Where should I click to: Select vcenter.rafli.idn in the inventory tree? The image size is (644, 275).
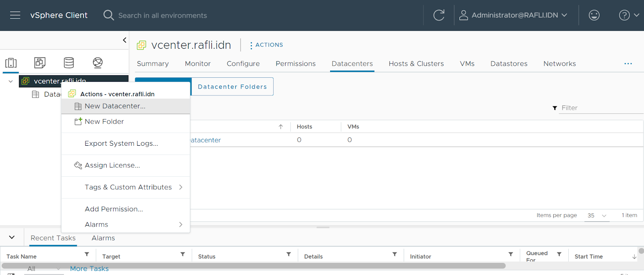pyautogui.click(x=74, y=81)
